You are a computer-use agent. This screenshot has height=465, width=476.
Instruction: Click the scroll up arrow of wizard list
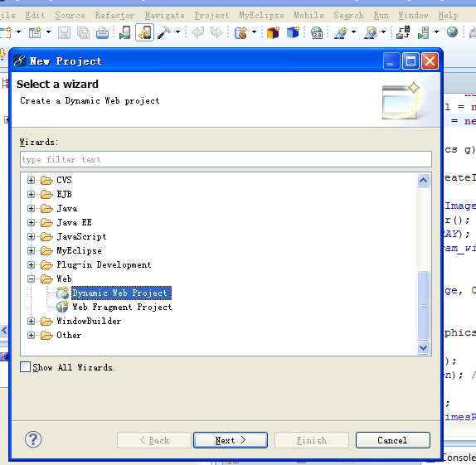click(x=424, y=181)
